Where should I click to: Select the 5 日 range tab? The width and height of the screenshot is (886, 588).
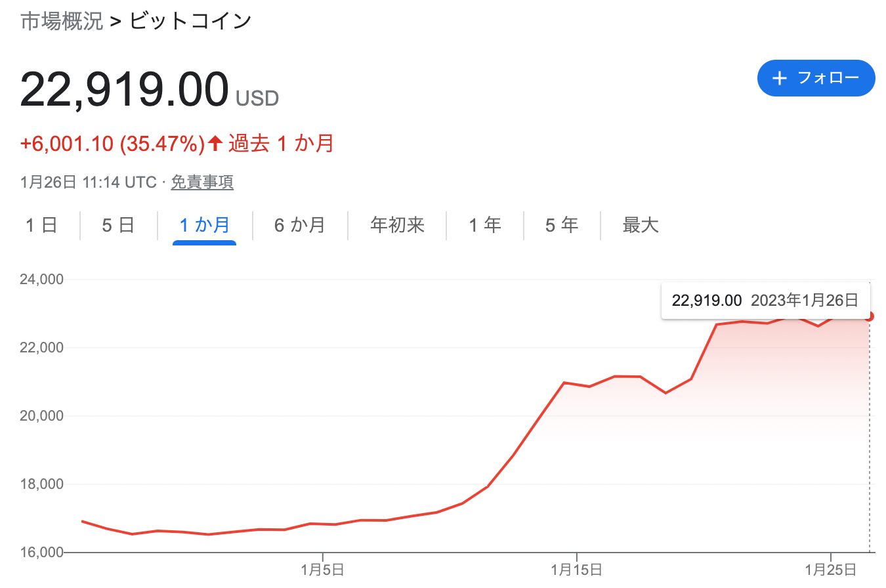click(x=118, y=225)
